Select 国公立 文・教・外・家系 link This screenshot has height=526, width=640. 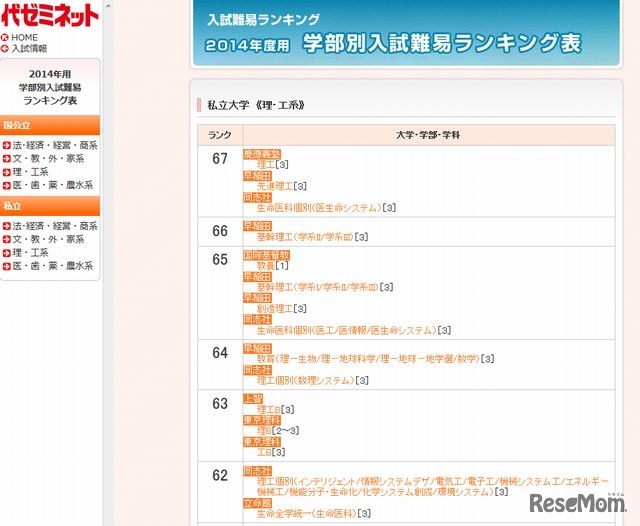point(48,158)
